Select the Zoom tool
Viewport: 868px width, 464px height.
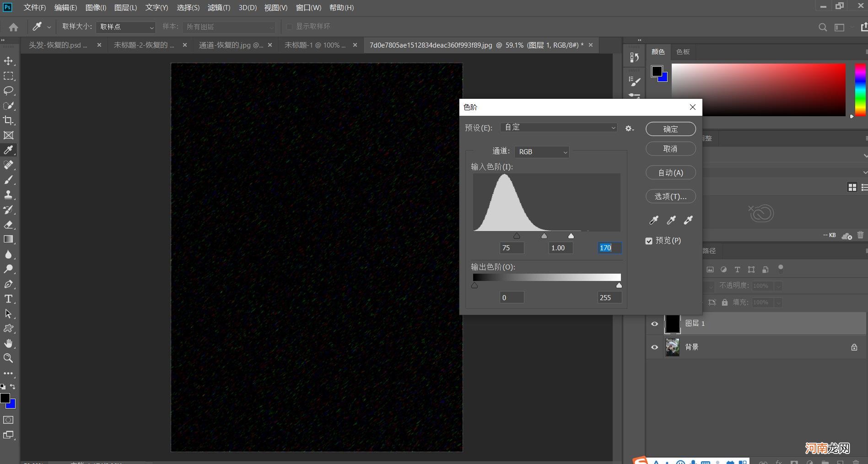click(x=8, y=358)
